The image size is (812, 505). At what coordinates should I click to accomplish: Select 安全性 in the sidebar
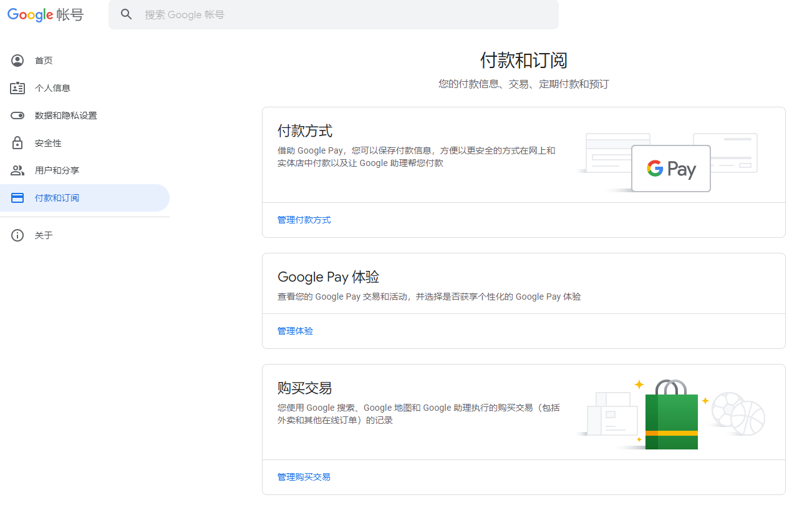coord(85,143)
